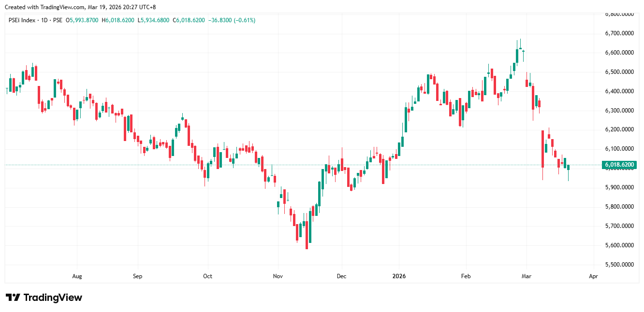The height and width of the screenshot is (312, 644).
Task: Click the TradingView logo icon
Action: [13, 298]
